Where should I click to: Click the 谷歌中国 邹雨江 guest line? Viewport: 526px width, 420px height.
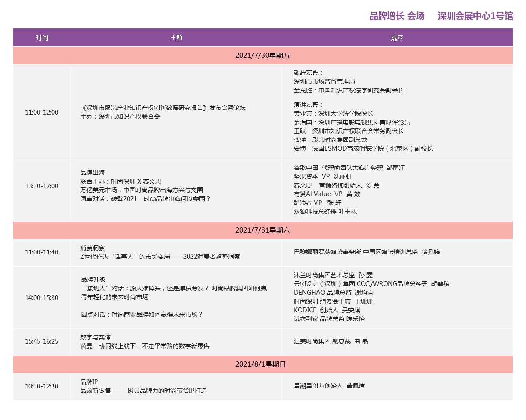pyautogui.click(x=349, y=168)
